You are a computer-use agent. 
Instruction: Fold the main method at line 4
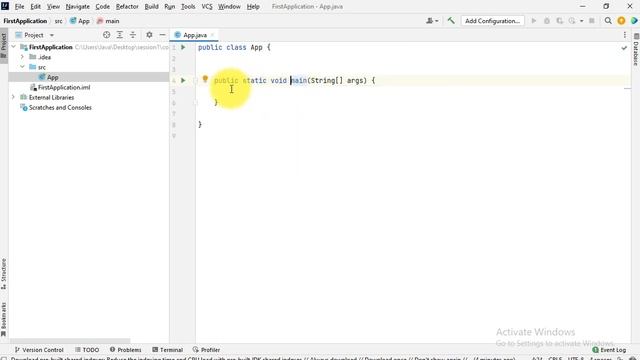click(x=195, y=80)
